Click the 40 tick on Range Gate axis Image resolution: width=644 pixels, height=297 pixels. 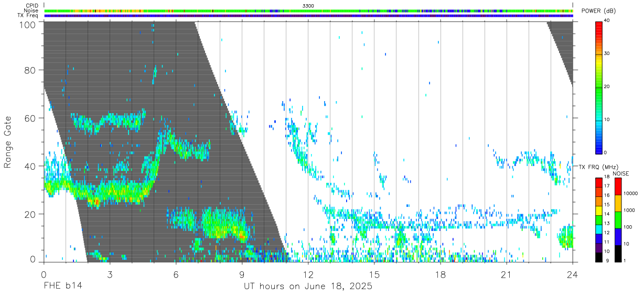30,166
